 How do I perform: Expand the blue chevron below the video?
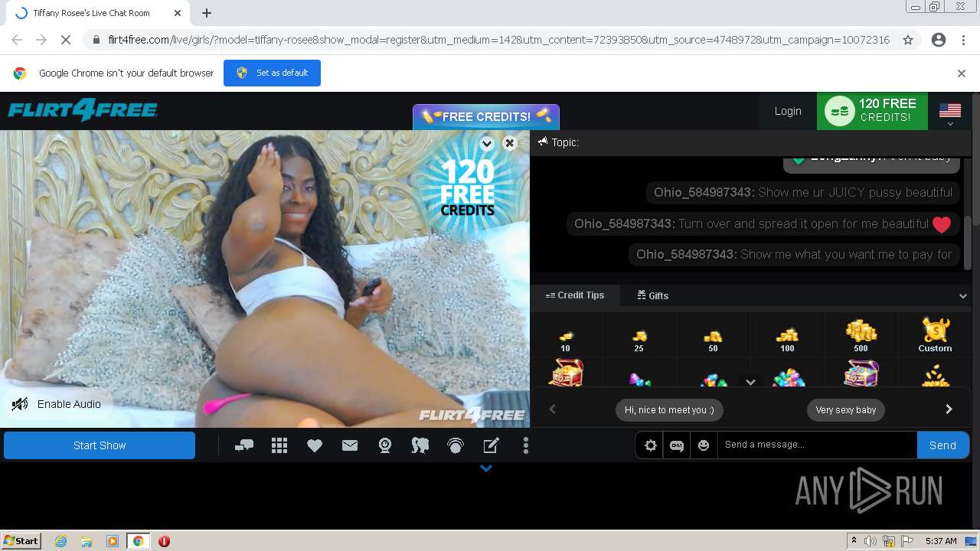486,468
